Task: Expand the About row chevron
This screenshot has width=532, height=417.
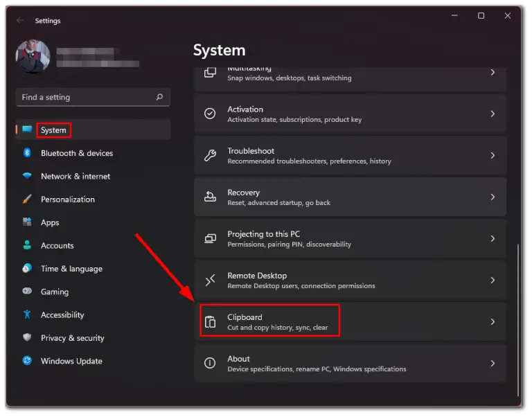Action: pos(493,364)
